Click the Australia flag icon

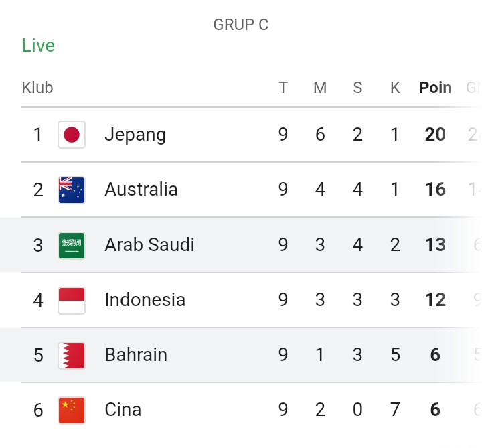pyautogui.click(x=72, y=190)
